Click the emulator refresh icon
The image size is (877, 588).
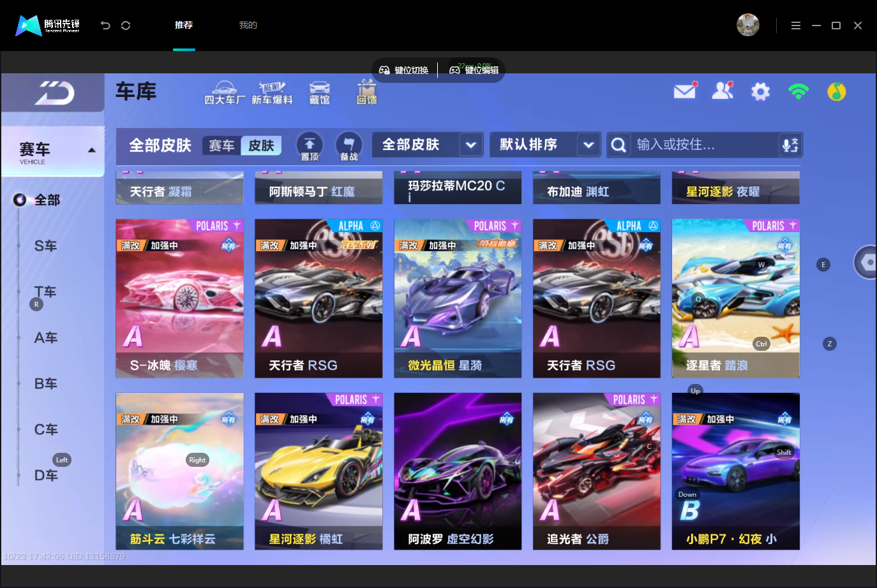[126, 26]
